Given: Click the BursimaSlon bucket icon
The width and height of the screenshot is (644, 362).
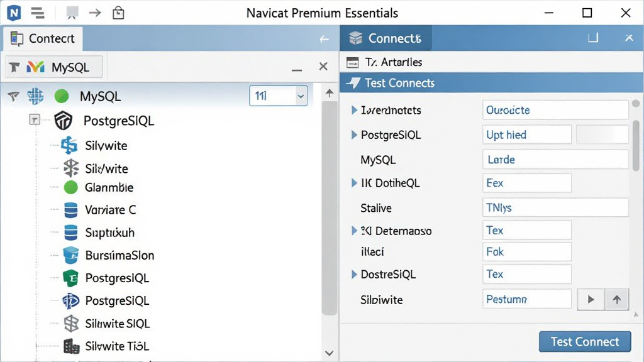Looking at the screenshot, I should [70, 255].
